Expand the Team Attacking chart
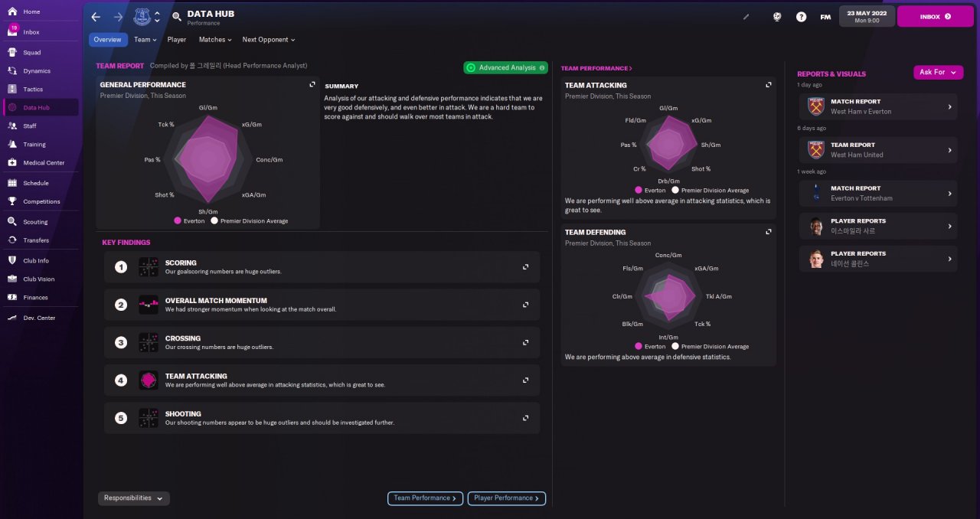This screenshot has width=980, height=519. [769, 85]
